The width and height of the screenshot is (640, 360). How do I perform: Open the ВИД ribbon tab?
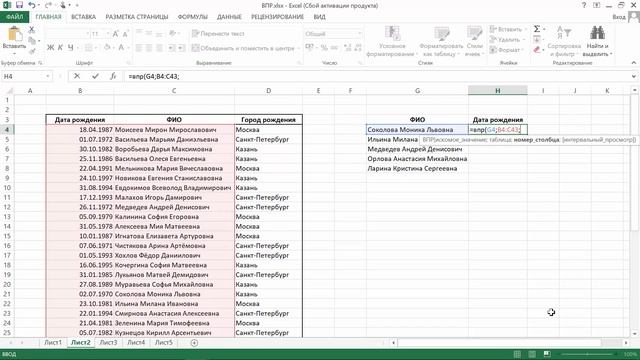point(319,17)
